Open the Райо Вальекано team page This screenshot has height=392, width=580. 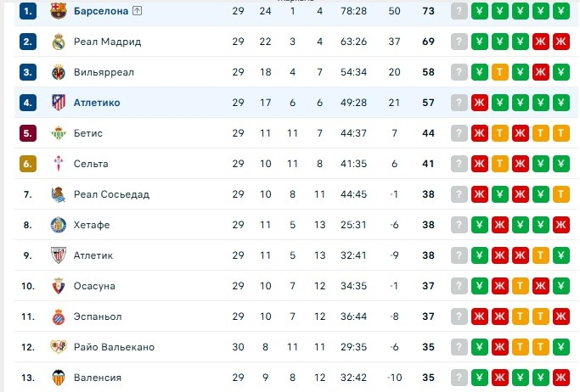coord(114,347)
